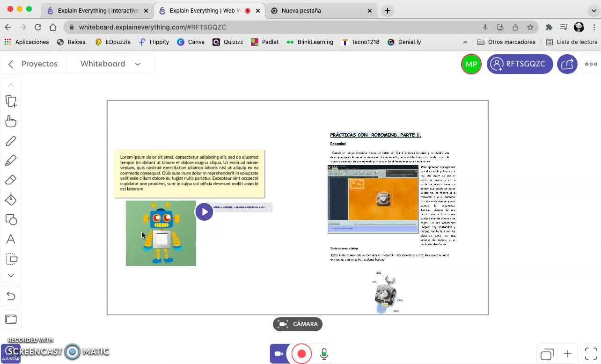
Task: Open the RFTSGQZC invite code button
Action: click(x=520, y=64)
